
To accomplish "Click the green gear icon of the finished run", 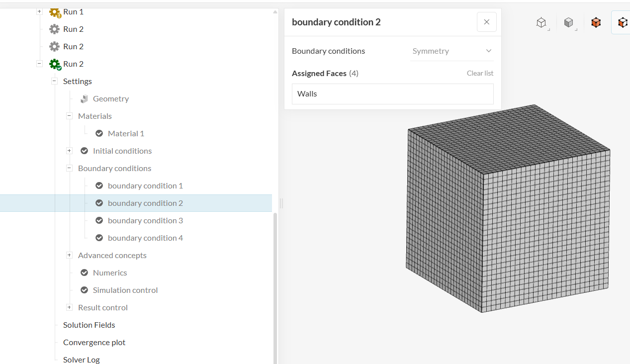I will click(x=55, y=64).
